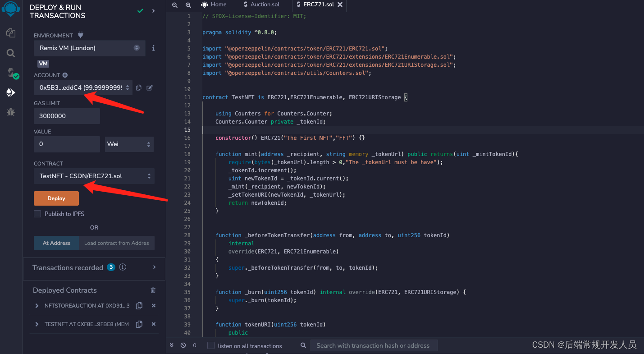Click the function tokenURI line
Viewport: 644px width, 354px height.
point(270,325)
